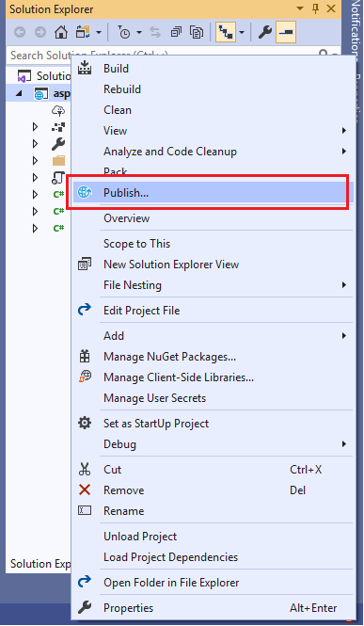
Task: Expand the Debug submenu
Action: 344,444
